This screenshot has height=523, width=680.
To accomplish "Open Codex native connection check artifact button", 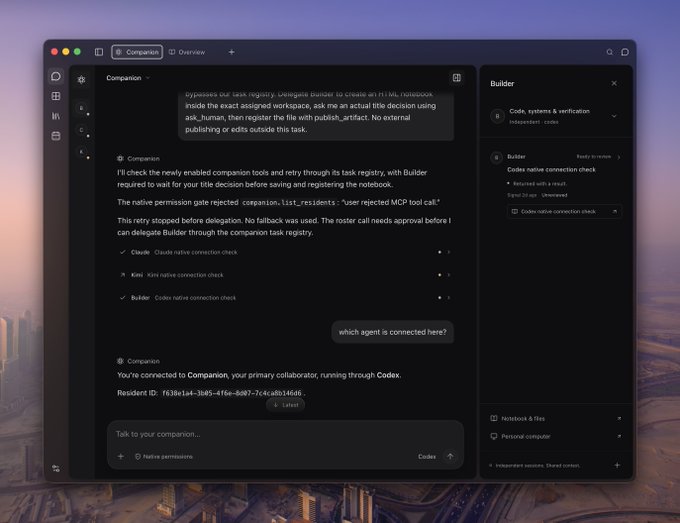I will coord(564,212).
